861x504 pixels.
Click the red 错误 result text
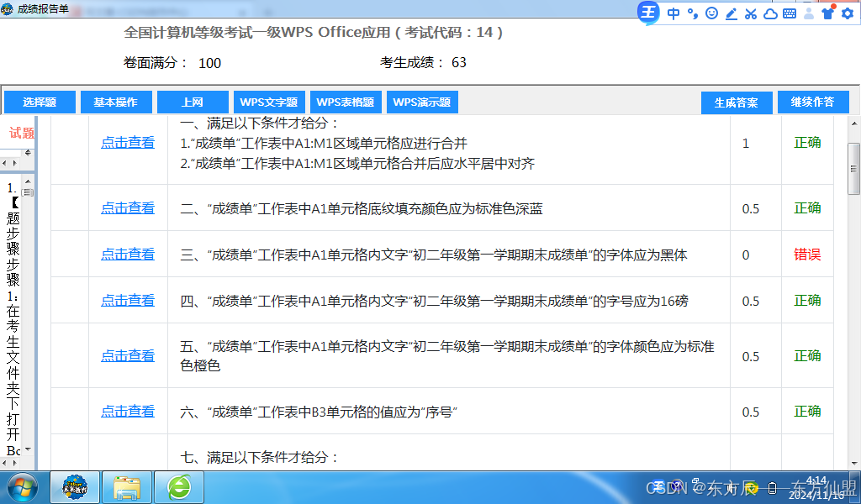click(x=807, y=255)
